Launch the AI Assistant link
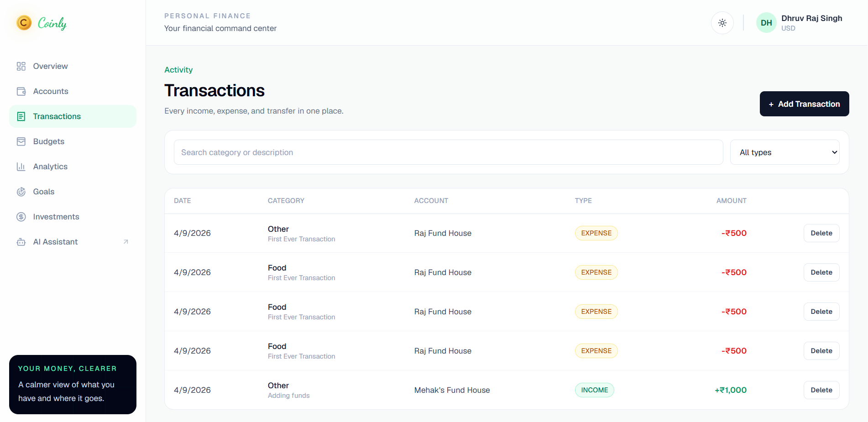868x422 pixels. (73, 242)
